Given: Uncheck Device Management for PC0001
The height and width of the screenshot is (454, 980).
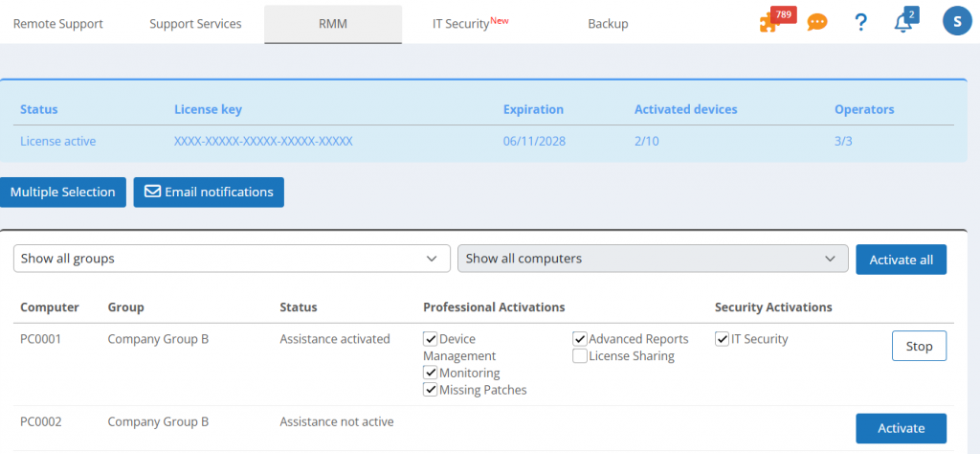Looking at the screenshot, I should pos(431,339).
